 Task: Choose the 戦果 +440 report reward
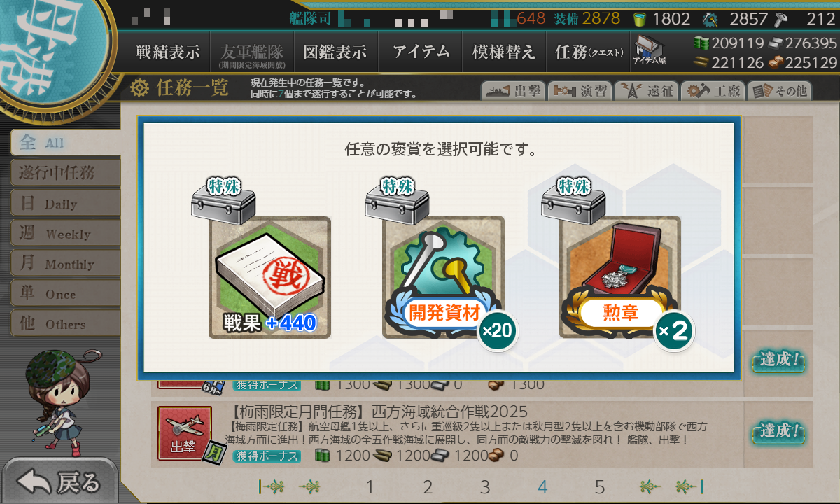(x=269, y=277)
